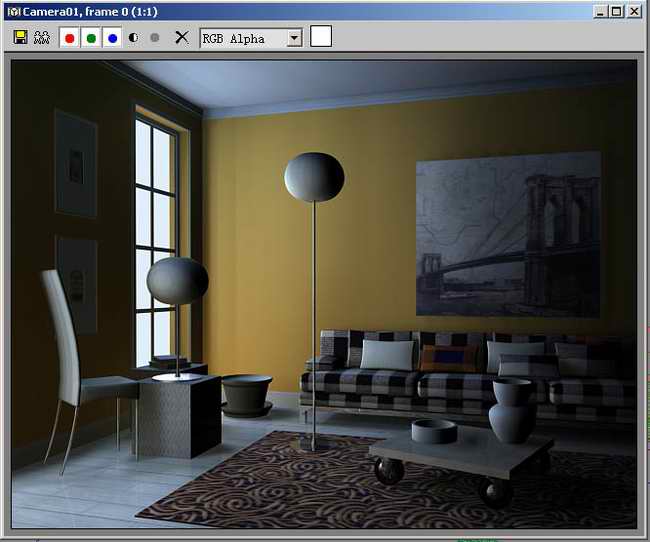Clear the frame with the X icon
This screenshot has width=650, height=542.
pos(182,37)
